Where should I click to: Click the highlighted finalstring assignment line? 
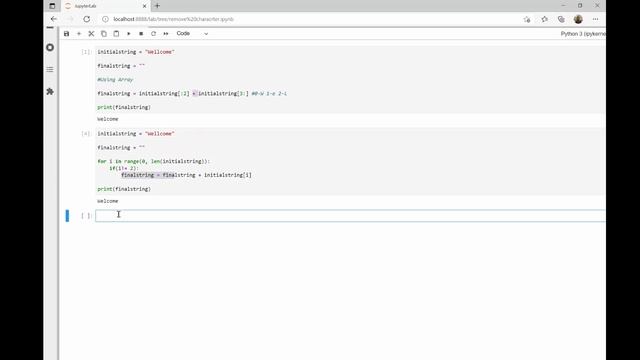[186, 175]
